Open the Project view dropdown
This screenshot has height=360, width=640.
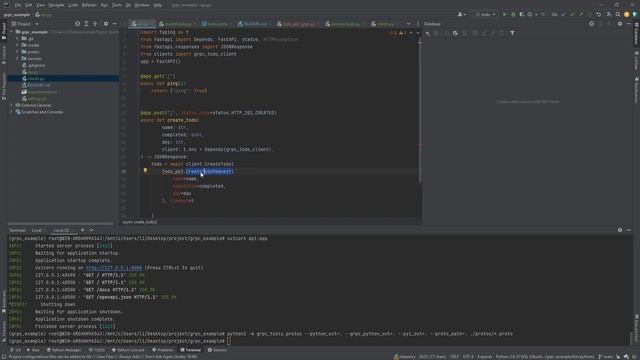pos(25,24)
